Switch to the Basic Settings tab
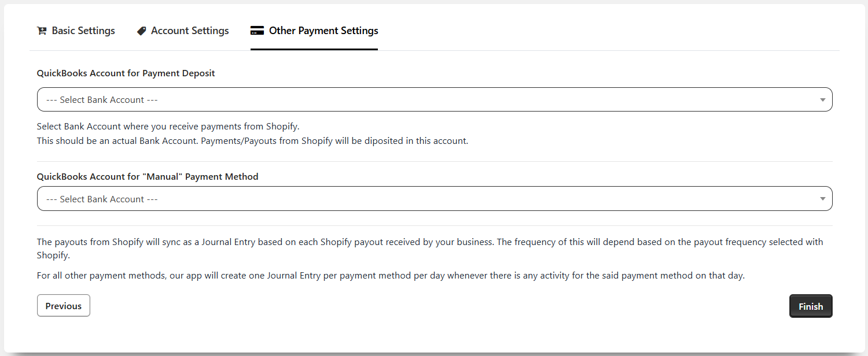The width and height of the screenshot is (868, 356). pos(83,31)
